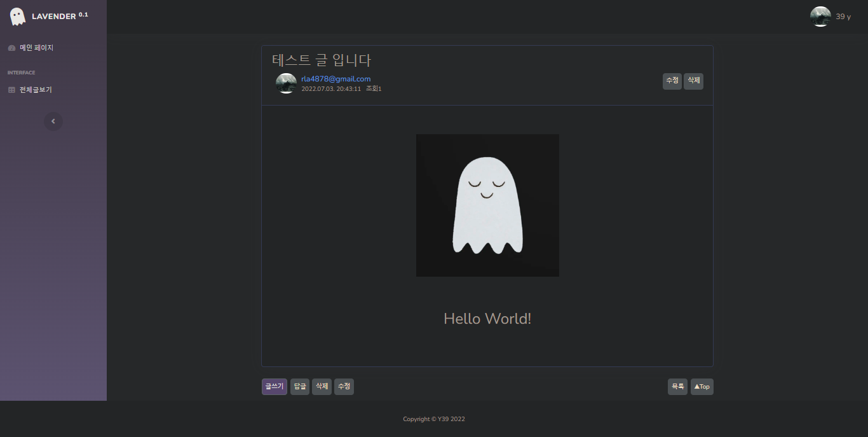Click the table icon beside 전체글보기
The width and height of the screenshot is (868, 437).
(11, 90)
